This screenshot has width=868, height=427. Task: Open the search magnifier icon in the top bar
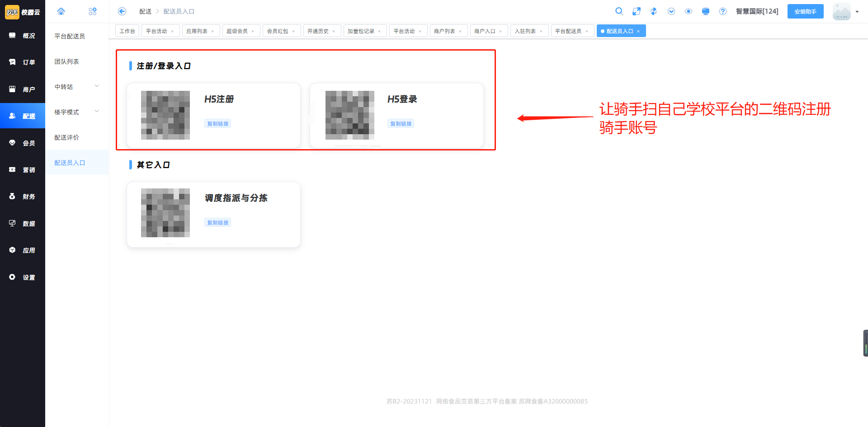619,11
